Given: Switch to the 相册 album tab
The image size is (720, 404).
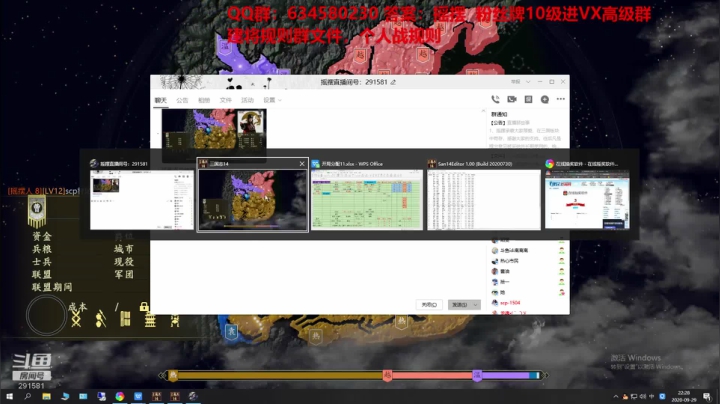Looking at the screenshot, I should (x=204, y=100).
